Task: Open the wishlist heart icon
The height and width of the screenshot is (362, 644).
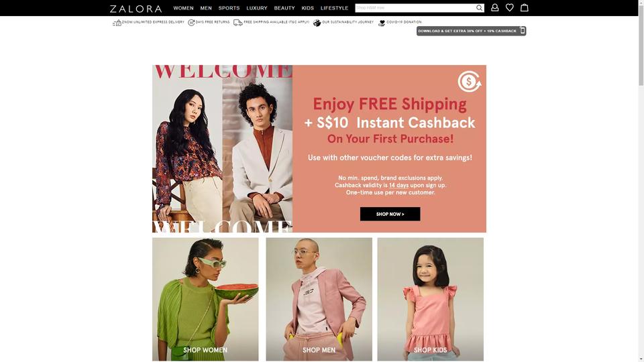Action: (509, 7)
